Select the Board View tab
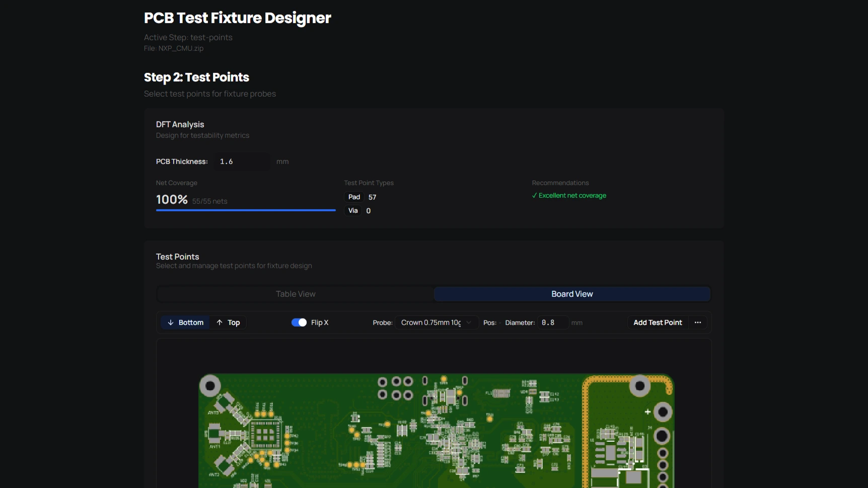The height and width of the screenshot is (488, 868). pyautogui.click(x=572, y=294)
